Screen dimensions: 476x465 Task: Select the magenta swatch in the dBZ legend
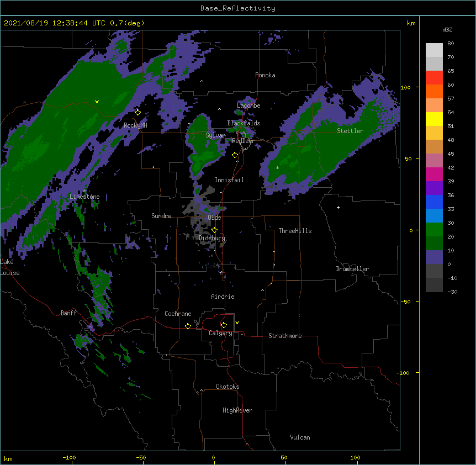tap(434, 174)
